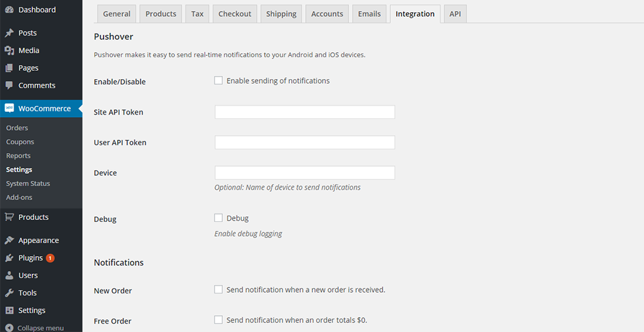
Task: Switch to the Checkout tab
Action: [x=234, y=14]
